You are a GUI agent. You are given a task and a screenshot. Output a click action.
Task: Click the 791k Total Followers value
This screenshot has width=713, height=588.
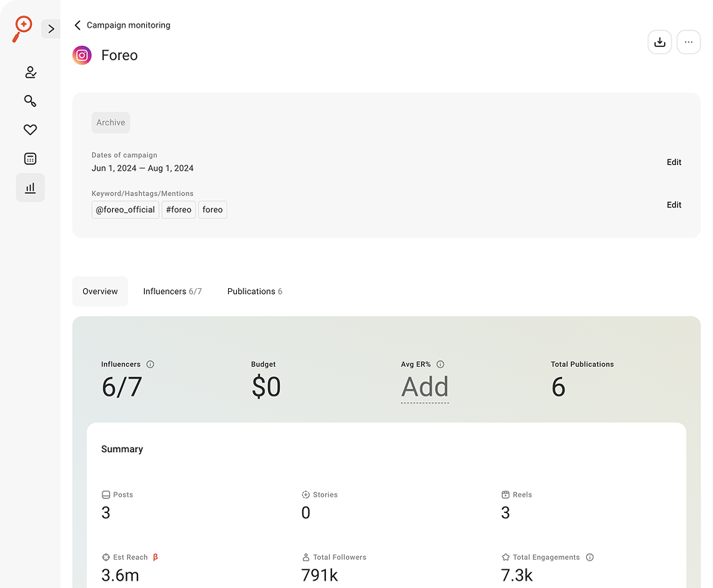[x=319, y=575]
